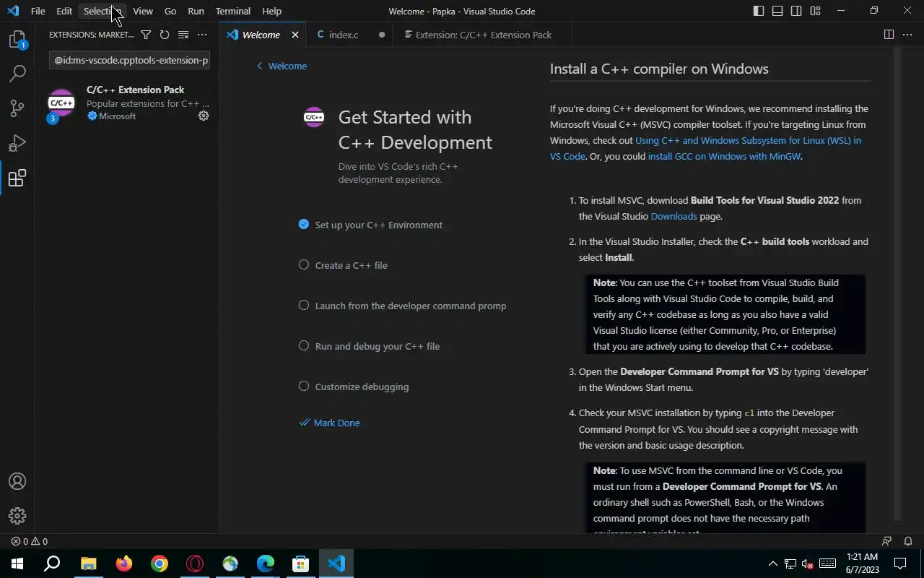Select 'Customize debugging' step
Viewport: 924px width, 578px height.
tap(362, 387)
